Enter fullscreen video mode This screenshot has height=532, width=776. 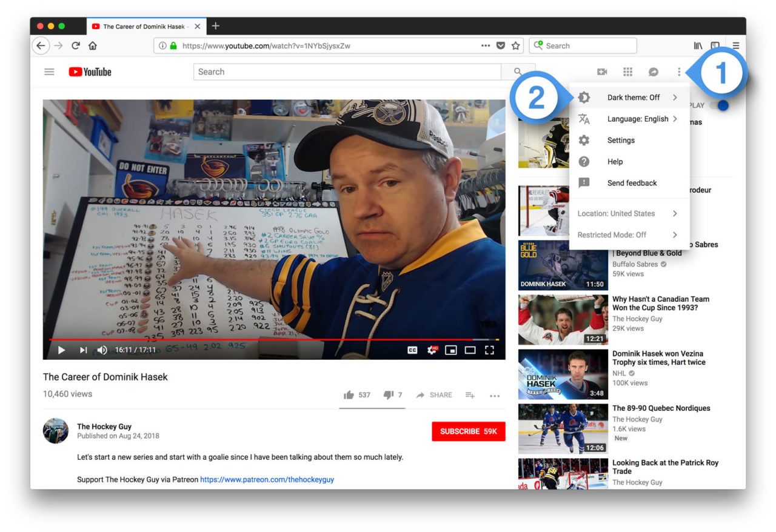point(489,350)
